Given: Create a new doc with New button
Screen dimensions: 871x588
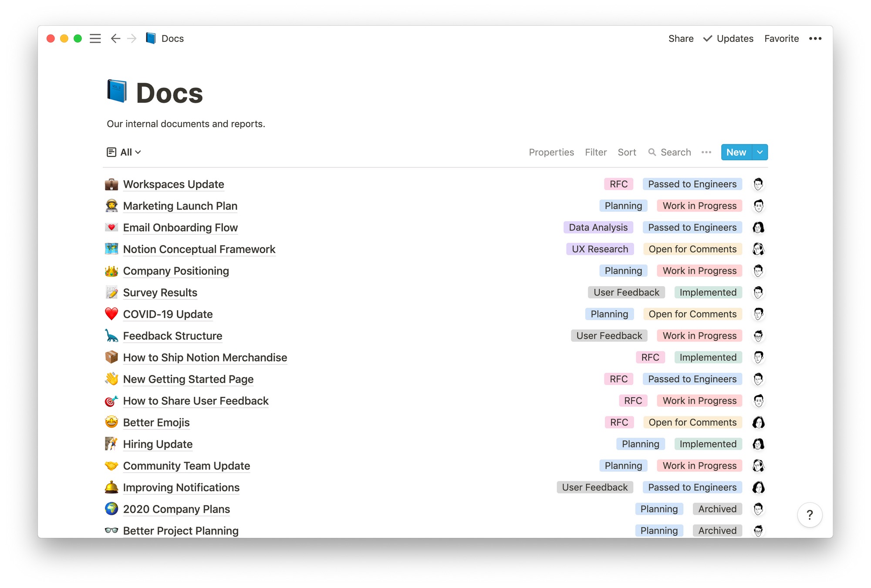Looking at the screenshot, I should pyautogui.click(x=736, y=152).
